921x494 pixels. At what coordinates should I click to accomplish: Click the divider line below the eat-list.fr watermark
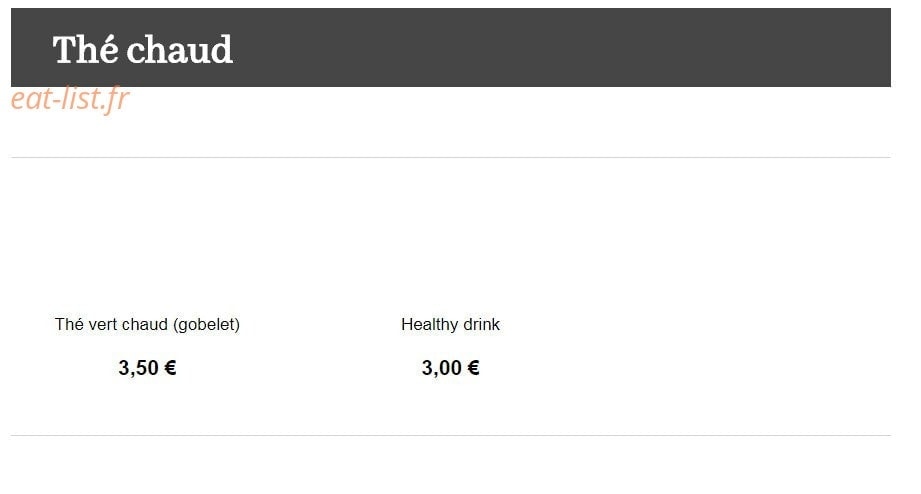pyautogui.click(x=451, y=157)
